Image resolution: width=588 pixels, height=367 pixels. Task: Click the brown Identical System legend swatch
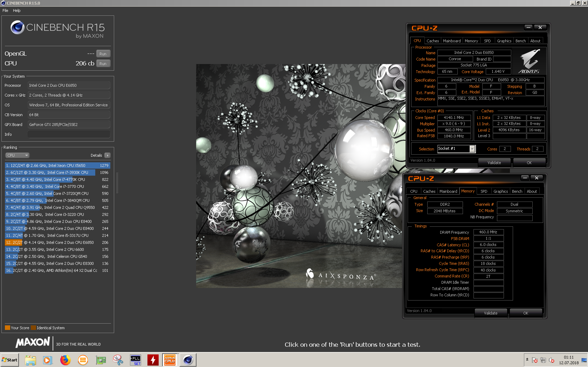[x=33, y=328]
